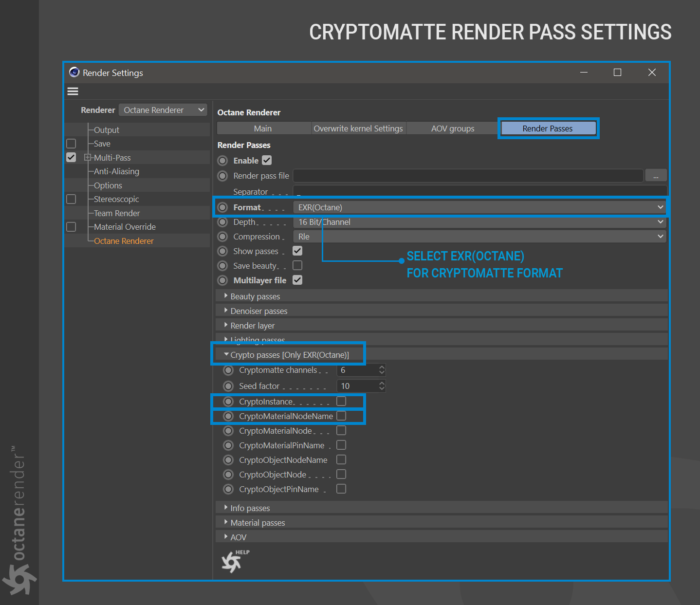Enable the CryptoMaterialPinName checkbox
The image size is (700, 605).
pyautogui.click(x=341, y=445)
